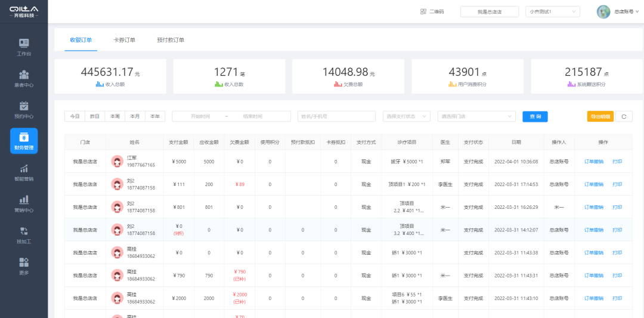Click 订单撤销 for the 2022-03-31 14:12:07 order
The image size is (644, 318).
[594, 230]
